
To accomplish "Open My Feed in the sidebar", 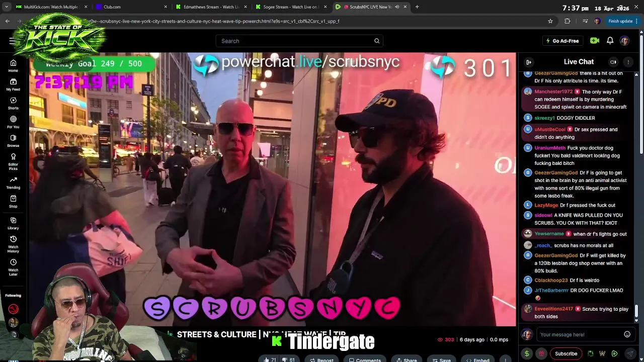I will (13, 84).
